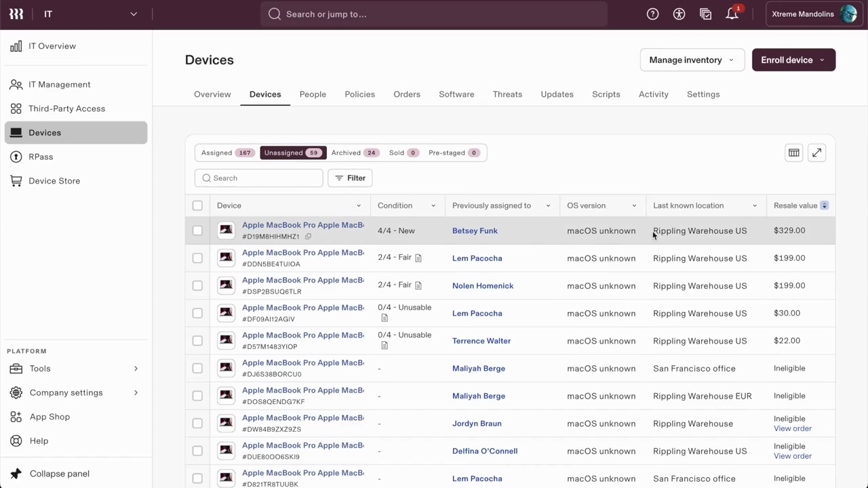
Task: Select the checkbox for device #DSP2BSUQ6TLR
Action: (x=197, y=285)
